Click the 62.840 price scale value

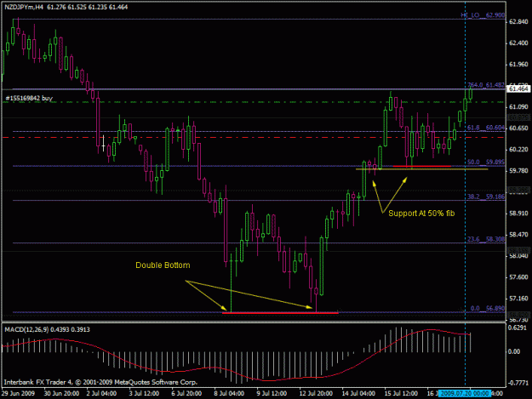pyautogui.click(x=518, y=22)
